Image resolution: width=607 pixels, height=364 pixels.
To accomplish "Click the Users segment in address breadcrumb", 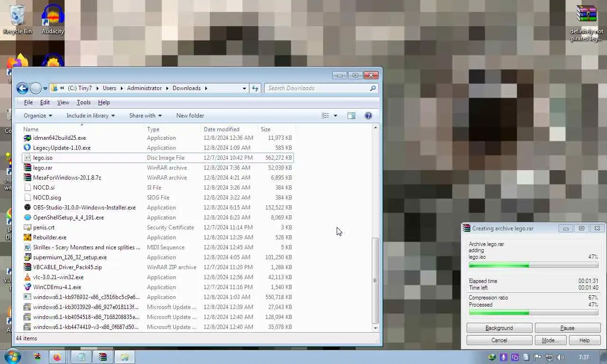I will click(x=110, y=88).
